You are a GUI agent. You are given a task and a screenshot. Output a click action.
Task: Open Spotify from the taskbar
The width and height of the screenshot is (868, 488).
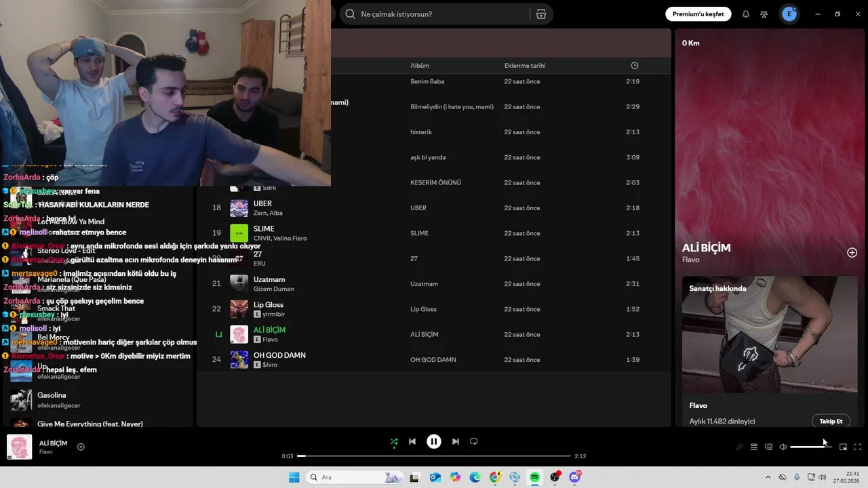click(x=535, y=477)
